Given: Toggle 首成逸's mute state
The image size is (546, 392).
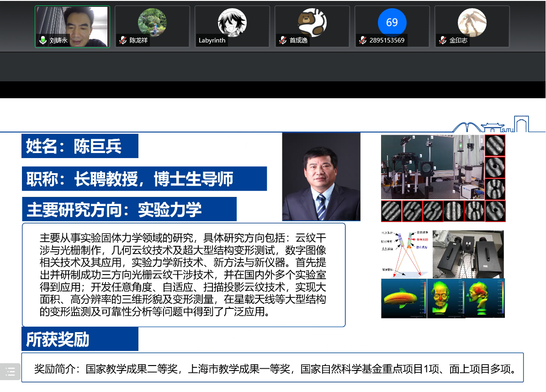Looking at the screenshot, I should point(282,40).
